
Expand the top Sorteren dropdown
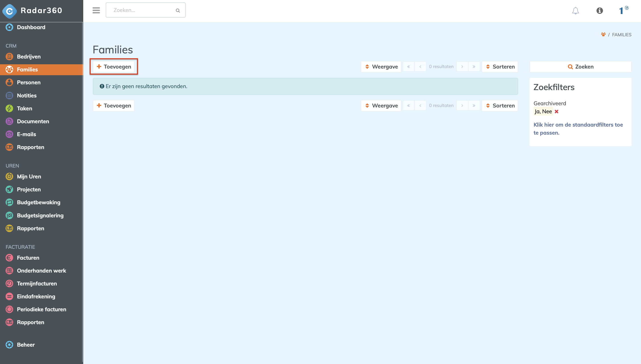click(x=500, y=67)
